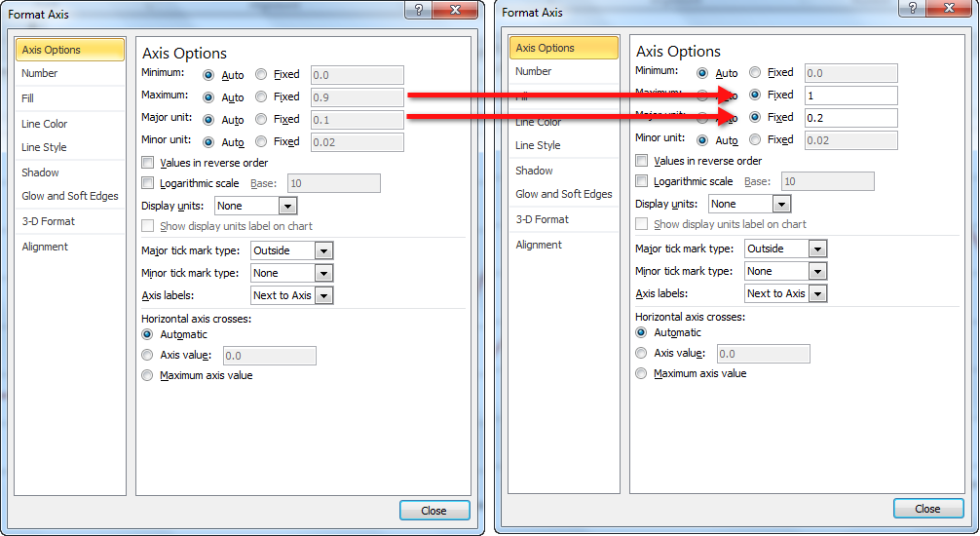This screenshot has height=536, width=980.
Task: Click Maximum value field showing 1 in right dialog
Action: (849, 96)
